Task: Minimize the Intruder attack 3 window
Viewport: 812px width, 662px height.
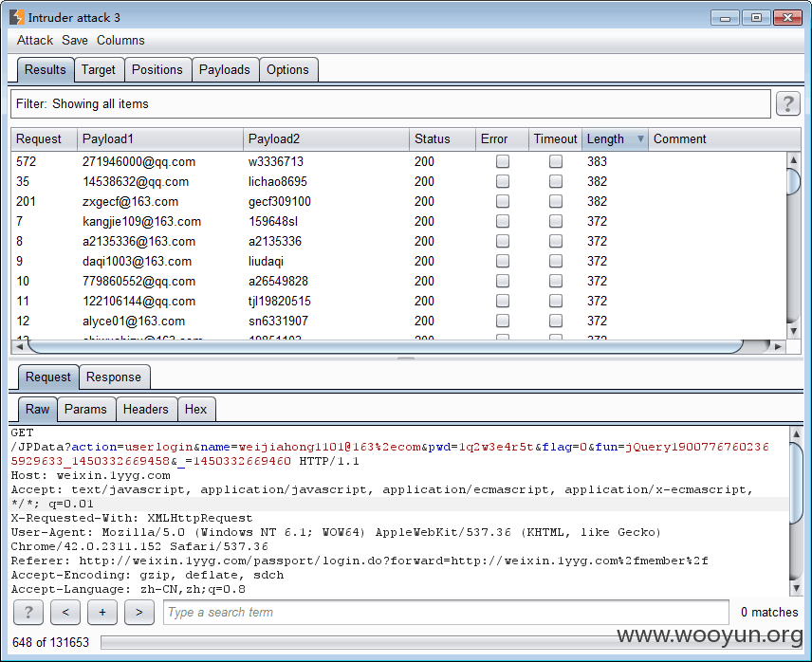Action: (725, 18)
